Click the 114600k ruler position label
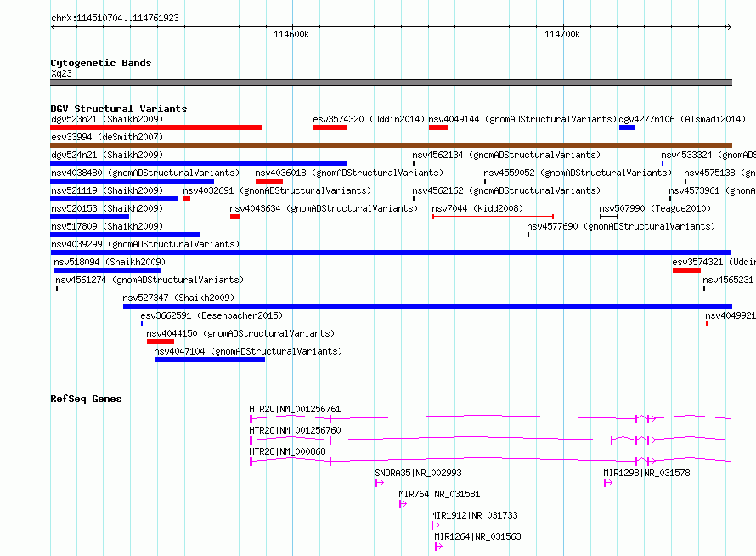Viewport: 756px width, 556px height. point(291,34)
